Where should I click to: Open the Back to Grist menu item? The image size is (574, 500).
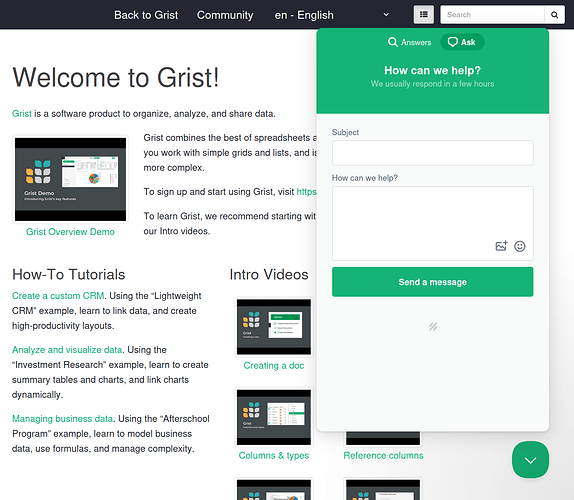[x=146, y=15]
